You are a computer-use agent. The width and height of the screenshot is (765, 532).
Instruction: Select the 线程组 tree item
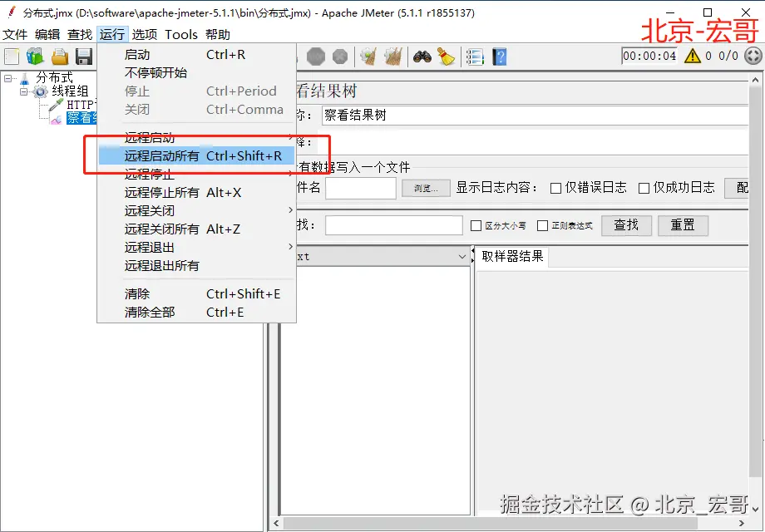(x=70, y=91)
